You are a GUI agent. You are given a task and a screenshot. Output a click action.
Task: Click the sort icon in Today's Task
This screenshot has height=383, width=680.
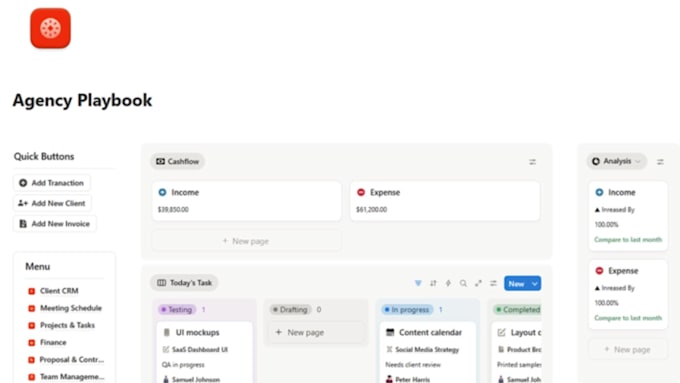[433, 283]
